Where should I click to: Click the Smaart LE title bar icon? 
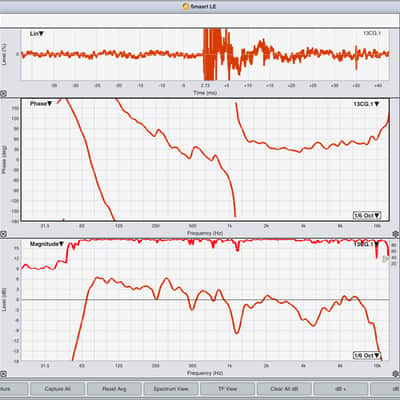coord(186,6)
